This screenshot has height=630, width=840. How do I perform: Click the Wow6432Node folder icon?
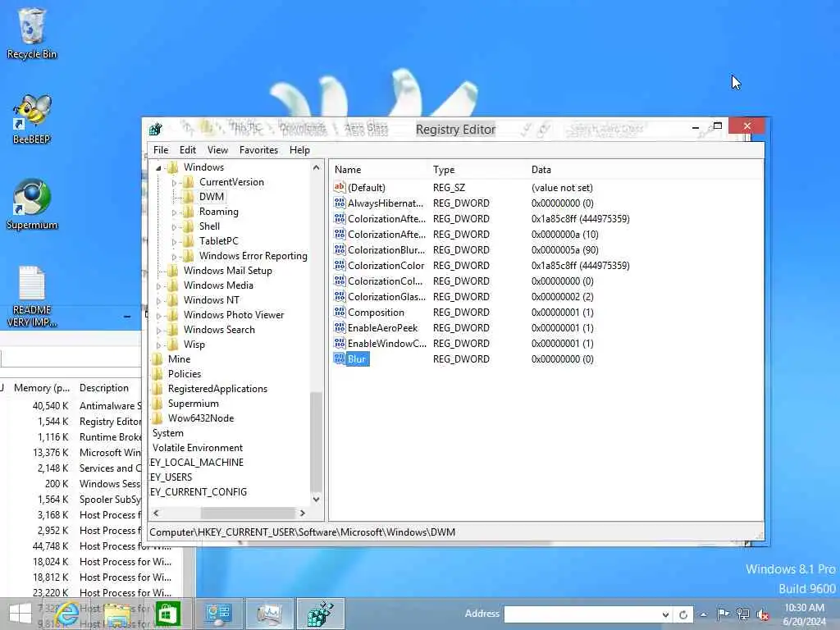(x=157, y=418)
